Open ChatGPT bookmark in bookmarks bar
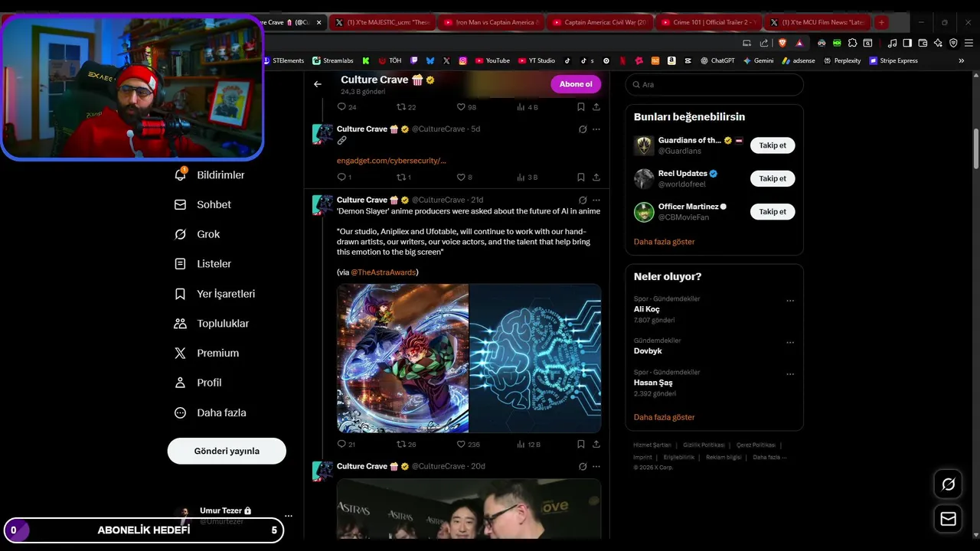980x551 pixels. click(717, 60)
